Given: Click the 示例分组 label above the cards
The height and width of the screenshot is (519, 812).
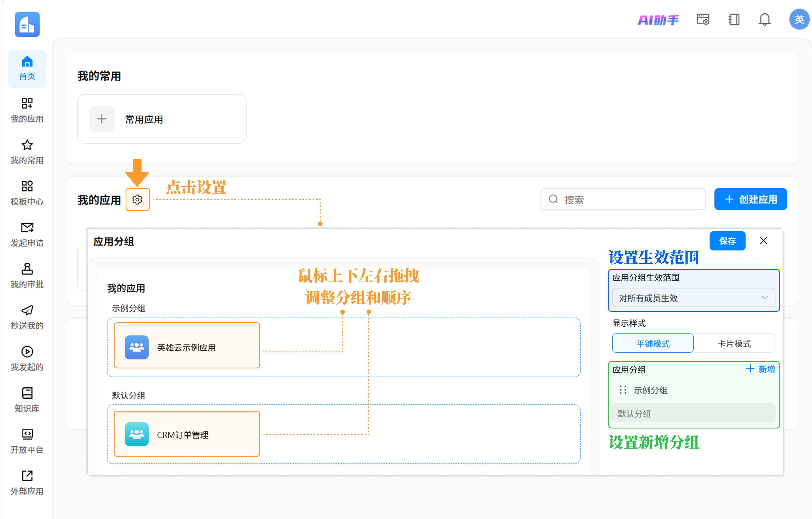Looking at the screenshot, I should (129, 308).
